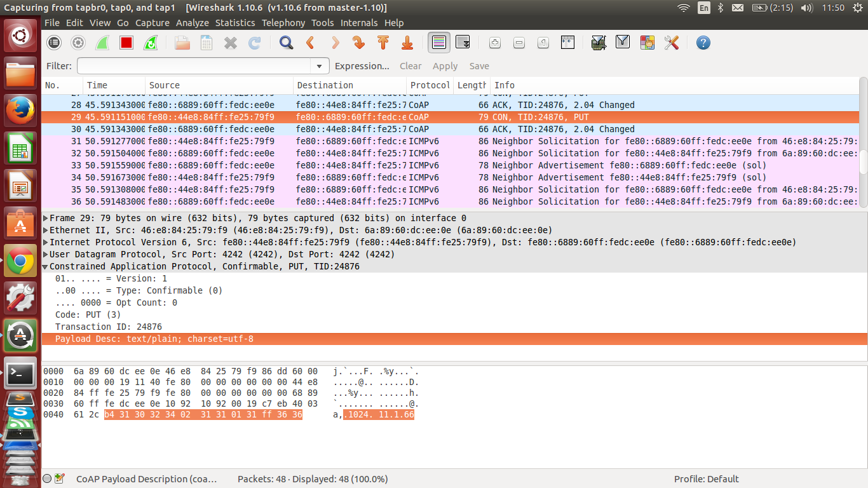Restart the running live capture
The width and height of the screenshot is (868, 488).
coord(151,43)
